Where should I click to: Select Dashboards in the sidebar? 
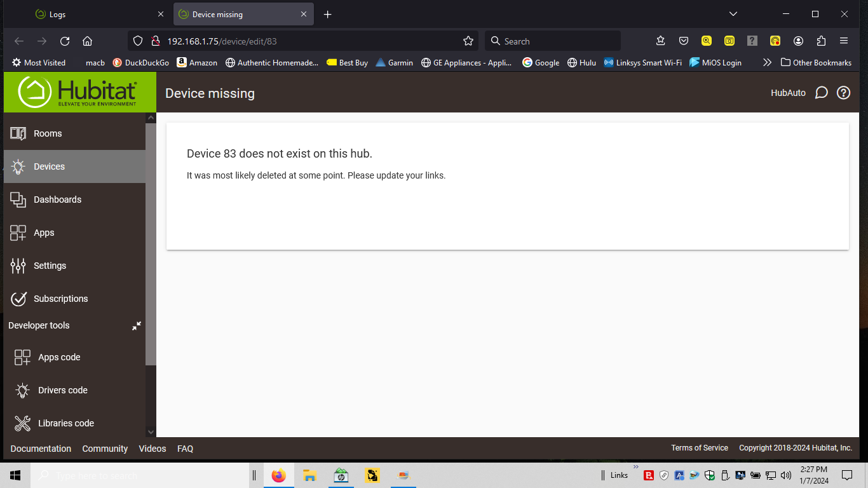tap(57, 200)
